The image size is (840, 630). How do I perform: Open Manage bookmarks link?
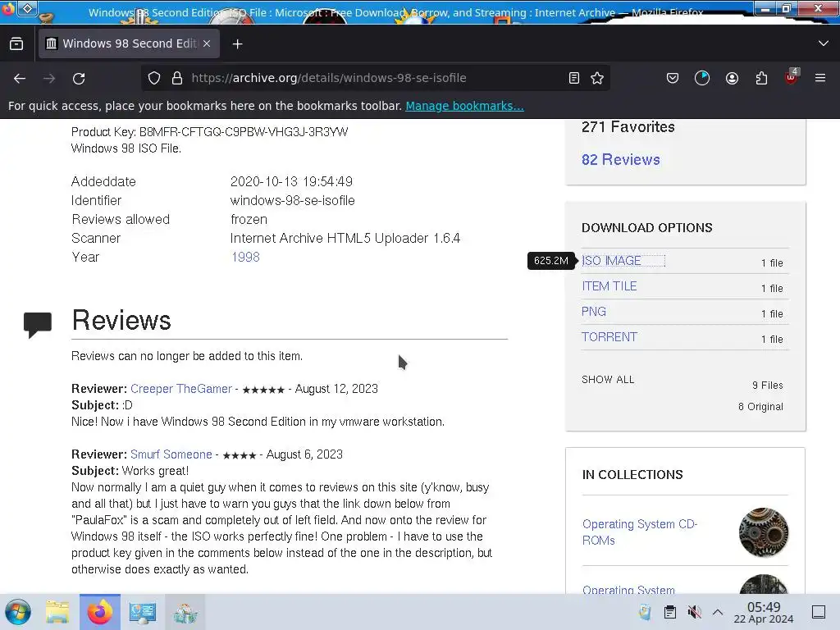(x=464, y=106)
